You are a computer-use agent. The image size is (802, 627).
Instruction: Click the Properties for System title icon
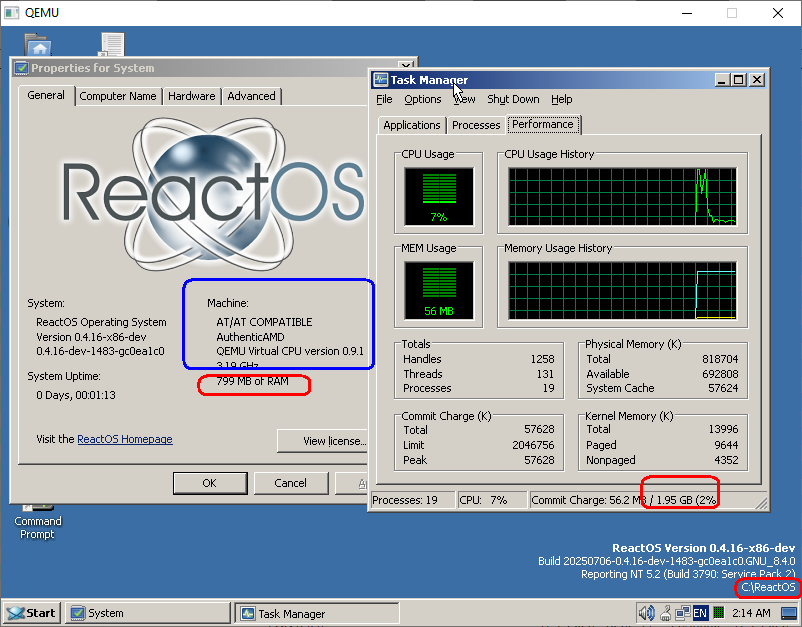[21, 68]
